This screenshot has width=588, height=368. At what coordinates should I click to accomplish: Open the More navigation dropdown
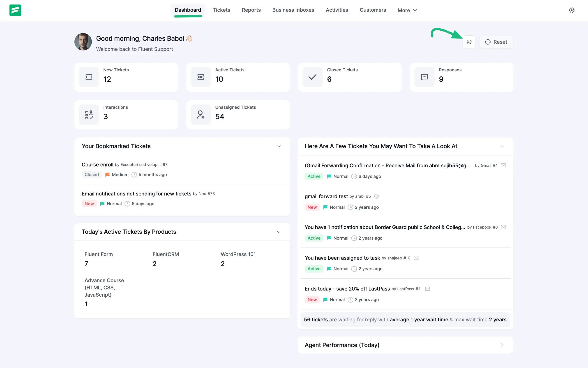pyautogui.click(x=407, y=10)
